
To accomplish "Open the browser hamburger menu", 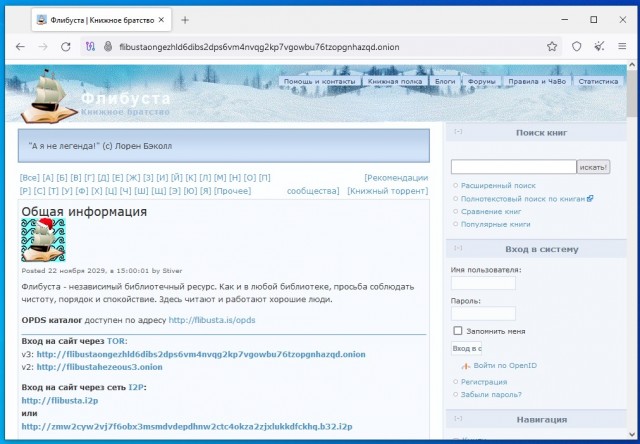I will tap(622, 47).
